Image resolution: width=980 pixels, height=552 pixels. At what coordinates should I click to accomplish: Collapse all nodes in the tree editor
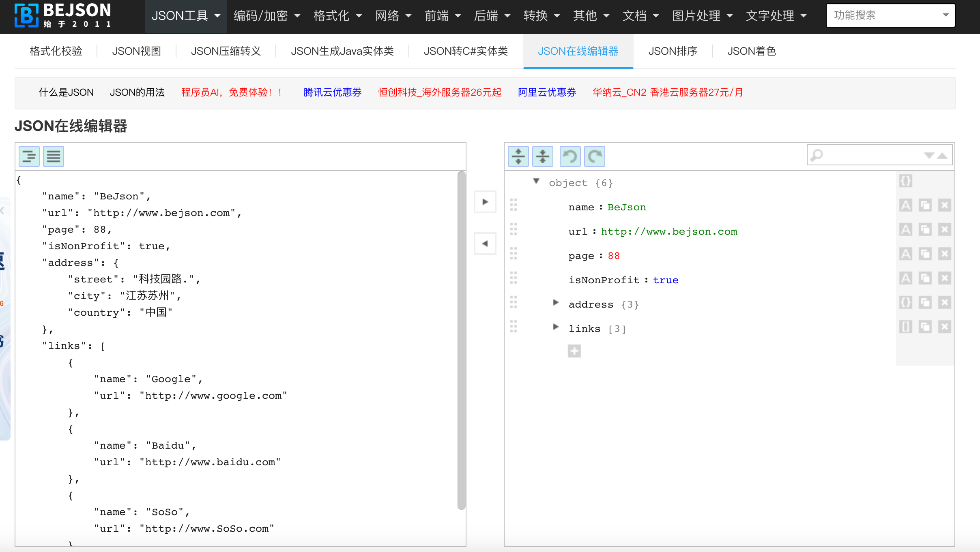click(x=543, y=156)
